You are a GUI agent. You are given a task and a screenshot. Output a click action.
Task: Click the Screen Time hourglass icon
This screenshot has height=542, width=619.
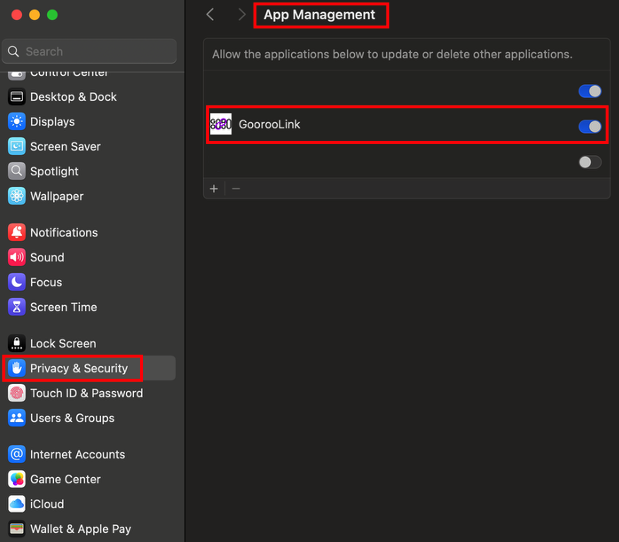tap(17, 307)
